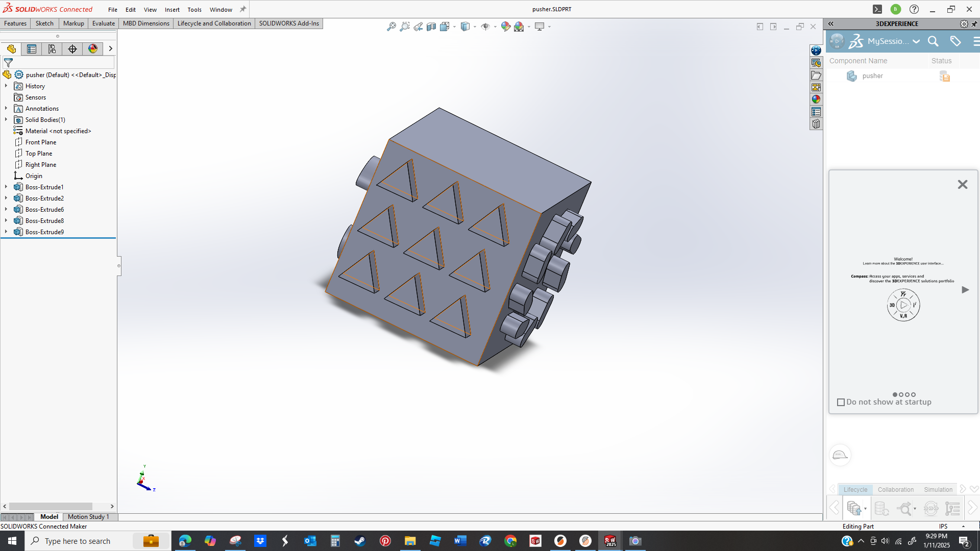This screenshot has width=980, height=551.
Task: Open the Collaboration tab in 3DEXPERIENCE panel
Action: (896, 490)
